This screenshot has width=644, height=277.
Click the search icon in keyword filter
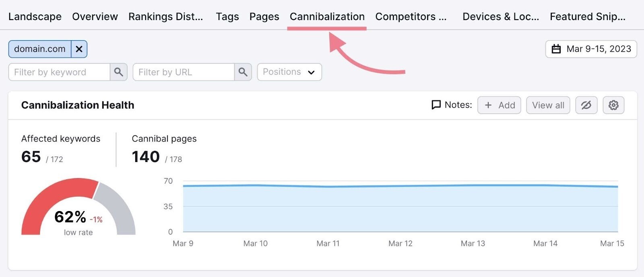click(119, 72)
